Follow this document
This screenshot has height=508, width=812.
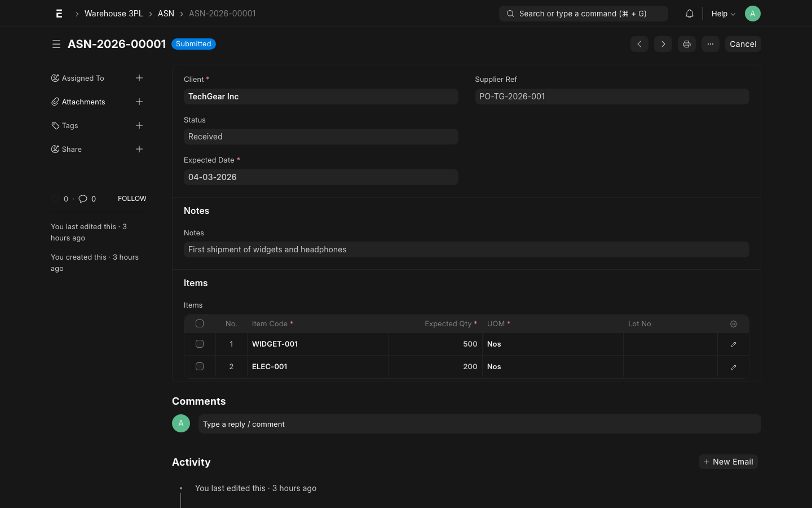point(132,199)
